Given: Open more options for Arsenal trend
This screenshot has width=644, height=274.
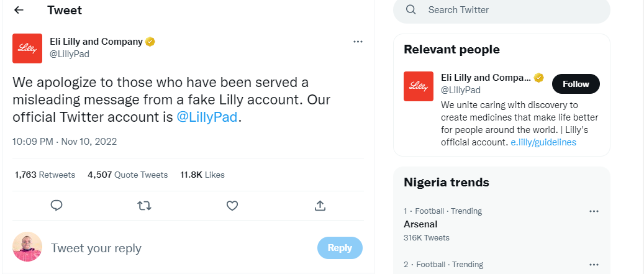Looking at the screenshot, I should click(x=594, y=211).
